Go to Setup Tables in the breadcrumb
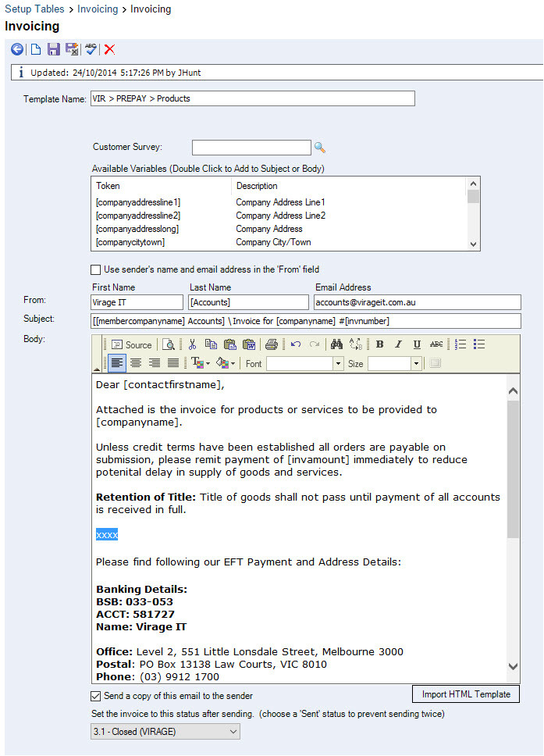 click(35, 9)
